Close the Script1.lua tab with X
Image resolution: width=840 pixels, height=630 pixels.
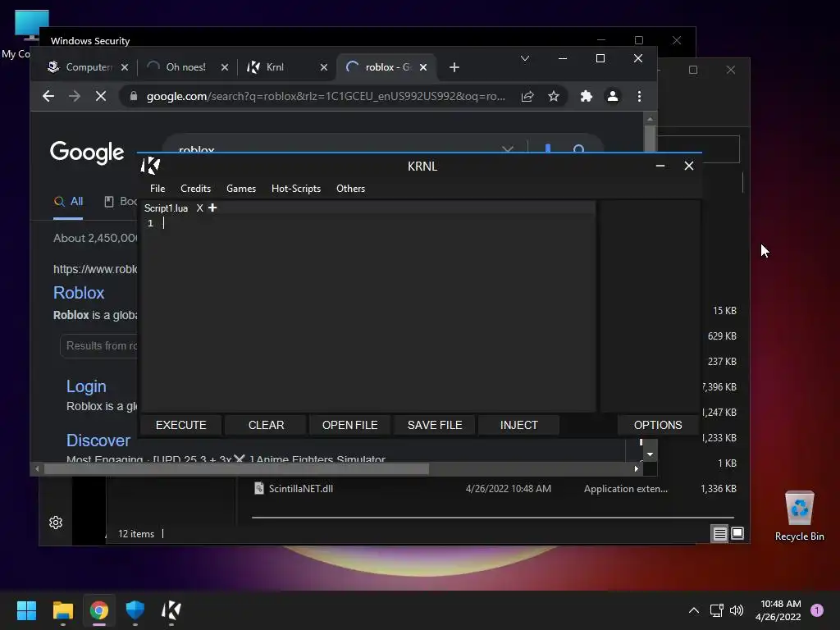tap(199, 208)
